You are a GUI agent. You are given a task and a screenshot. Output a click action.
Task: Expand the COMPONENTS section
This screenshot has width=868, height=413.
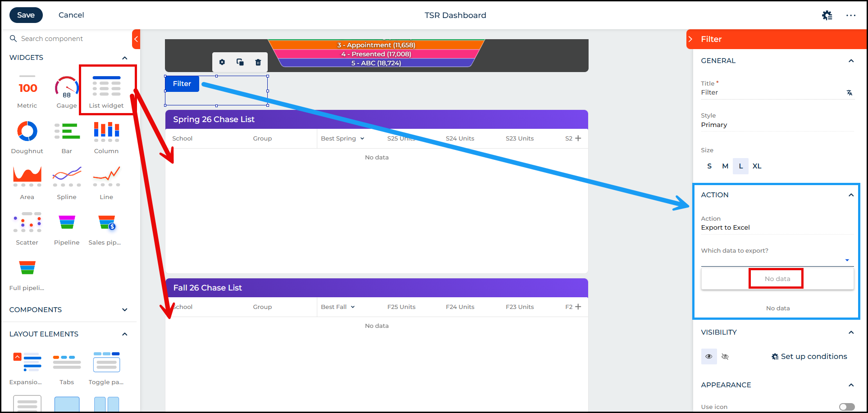(x=125, y=310)
